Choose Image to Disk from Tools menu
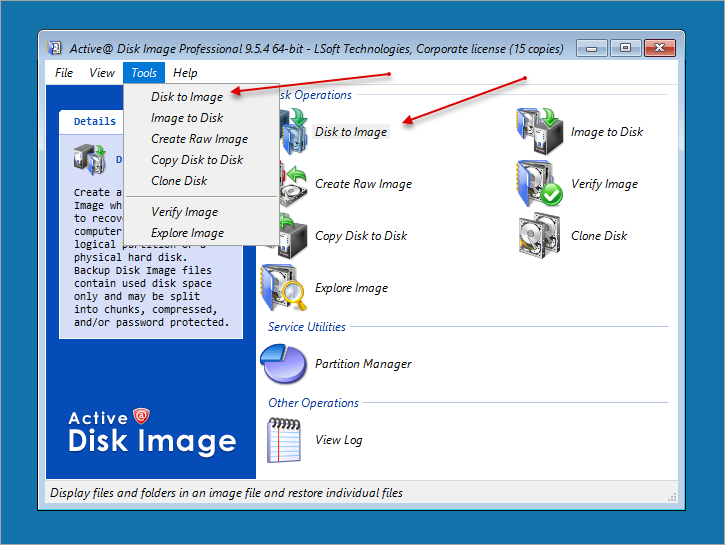The image size is (725, 545). click(x=201, y=118)
